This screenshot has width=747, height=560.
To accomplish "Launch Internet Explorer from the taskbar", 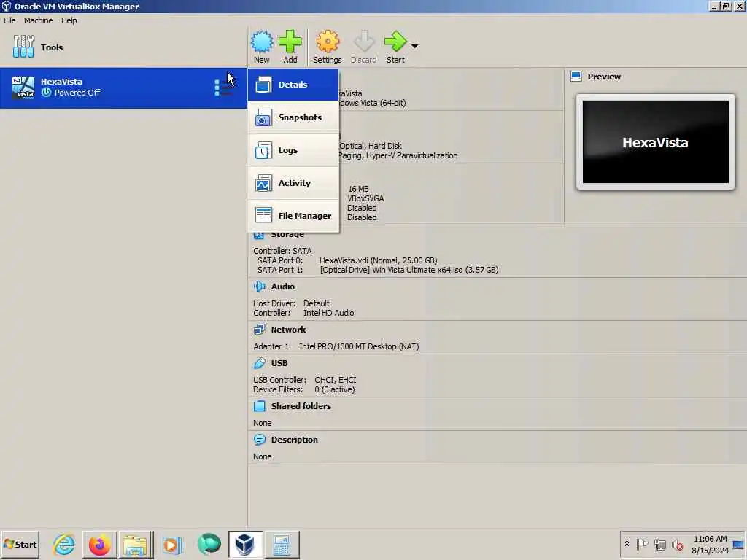I will coord(64,544).
